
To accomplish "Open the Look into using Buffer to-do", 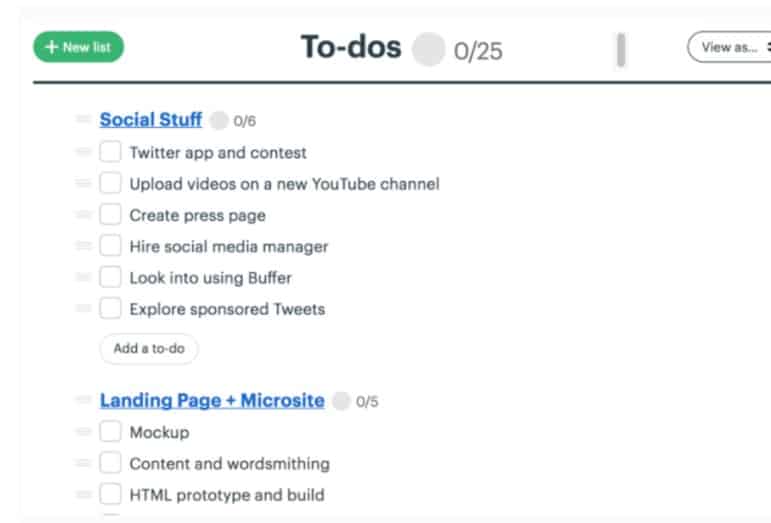I will pos(210,278).
